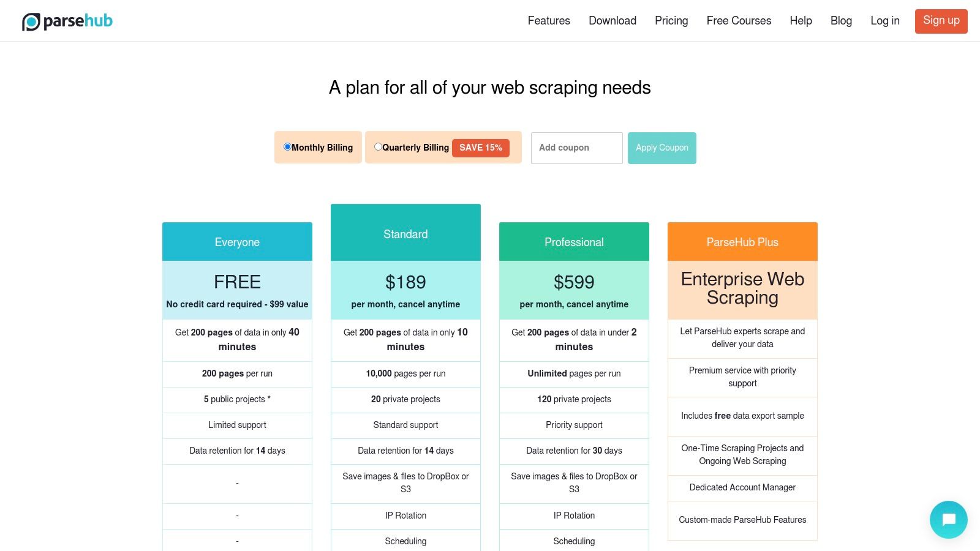Viewport: 980px width, 551px height.
Task: Click the Everyone FREE plan card
Action: [237, 282]
